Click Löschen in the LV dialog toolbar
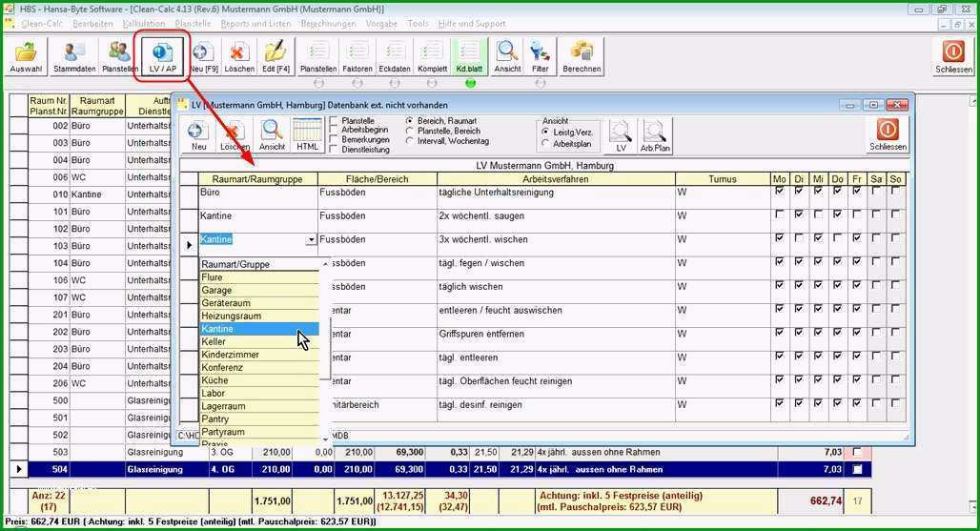 point(235,135)
